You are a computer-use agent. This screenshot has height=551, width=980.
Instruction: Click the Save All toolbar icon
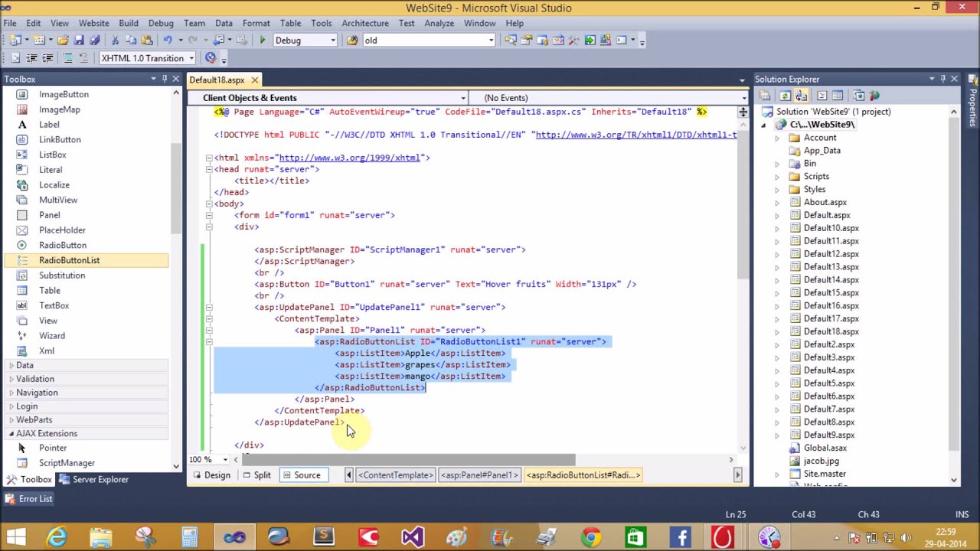click(94, 40)
